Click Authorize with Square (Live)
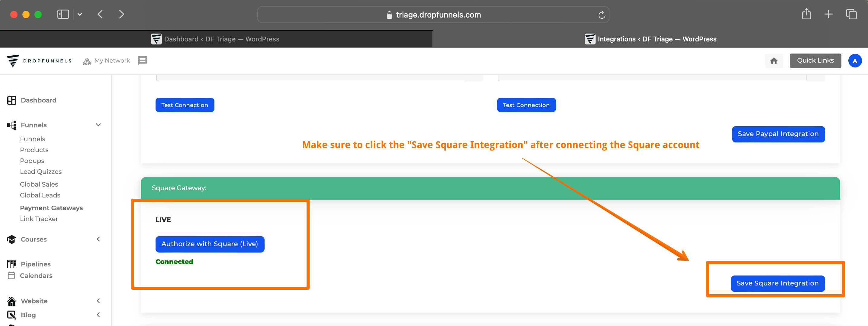 click(210, 244)
